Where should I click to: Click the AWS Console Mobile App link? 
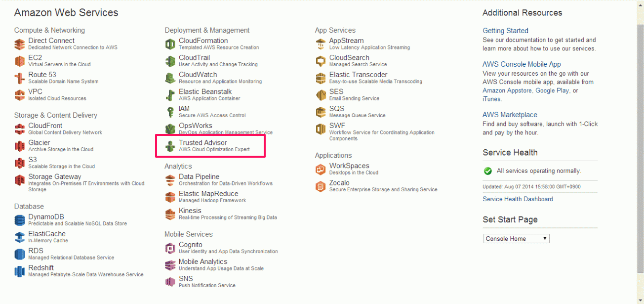coord(522,64)
